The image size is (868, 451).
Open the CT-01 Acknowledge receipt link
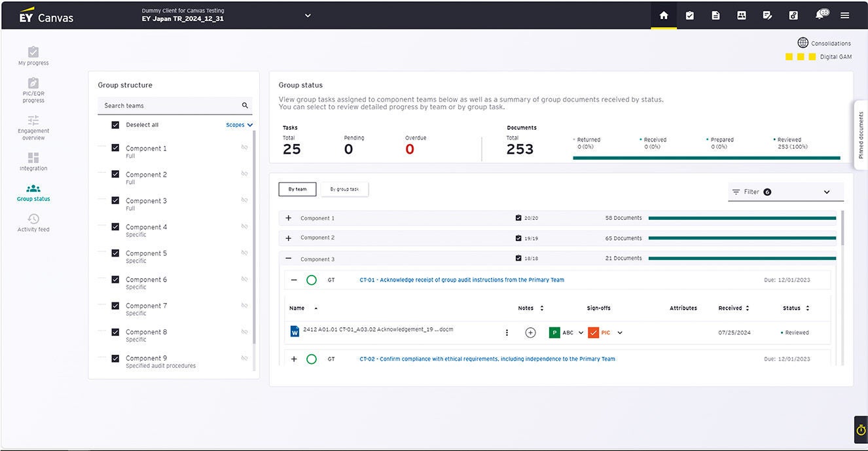click(x=461, y=280)
